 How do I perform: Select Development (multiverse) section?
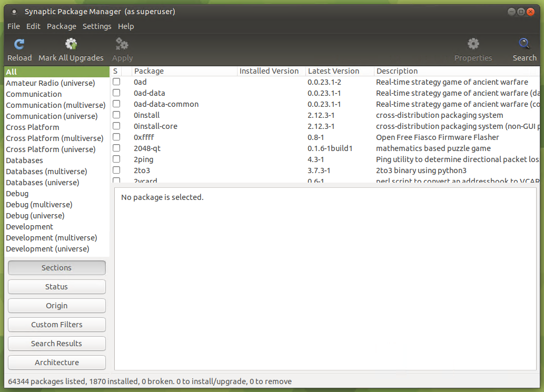57,238
